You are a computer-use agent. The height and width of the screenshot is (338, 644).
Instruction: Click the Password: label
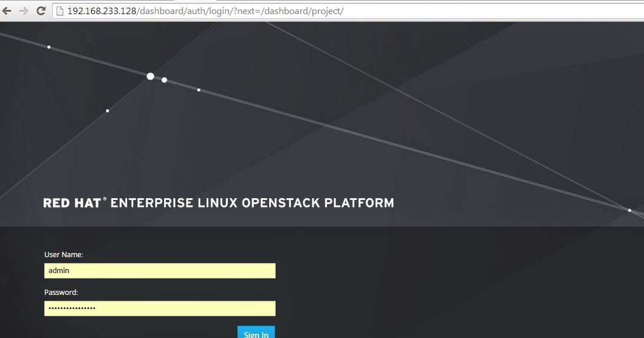[61, 293]
